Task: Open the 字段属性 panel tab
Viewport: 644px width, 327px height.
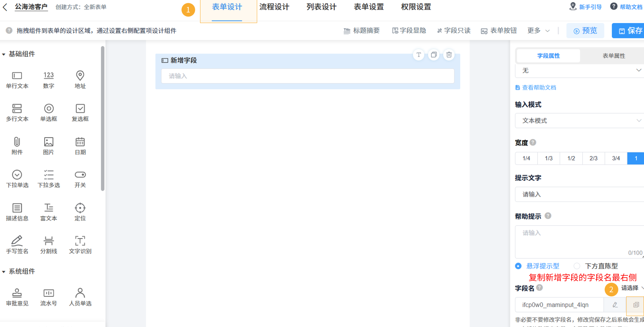Action: click(549, 56)
